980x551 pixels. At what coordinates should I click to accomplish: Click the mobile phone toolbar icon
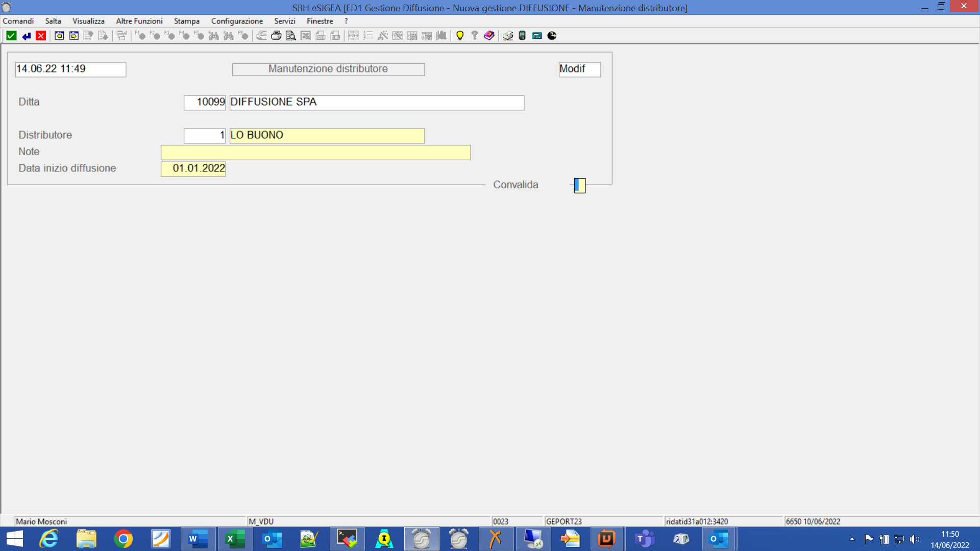pos(522,36)
